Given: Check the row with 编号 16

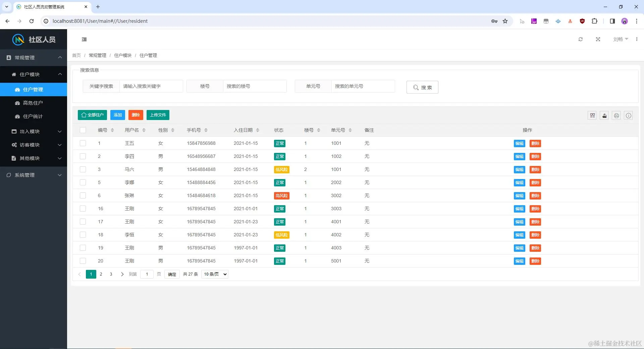Looking at the screenshot, I should (83, 209).
